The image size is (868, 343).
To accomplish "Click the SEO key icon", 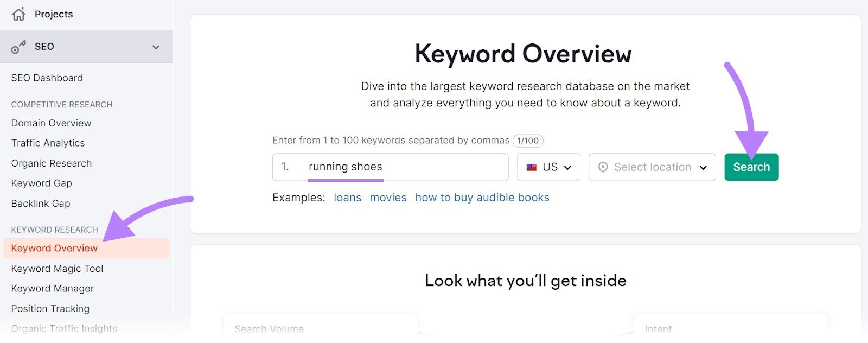I will [x=18, y=47].
